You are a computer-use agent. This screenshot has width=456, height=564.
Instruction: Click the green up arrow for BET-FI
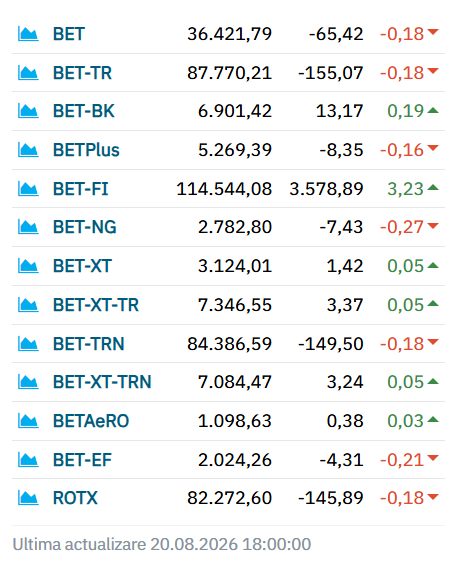(x=433, y=187)
